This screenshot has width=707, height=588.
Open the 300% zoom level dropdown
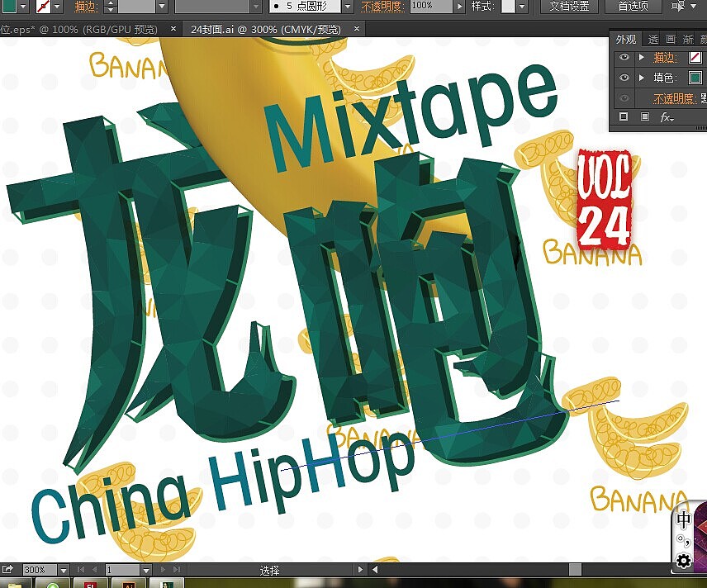point(64,569)
